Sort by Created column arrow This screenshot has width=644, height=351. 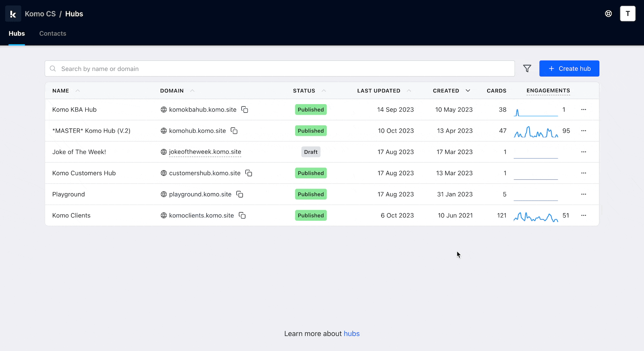(x=468, y=91)
